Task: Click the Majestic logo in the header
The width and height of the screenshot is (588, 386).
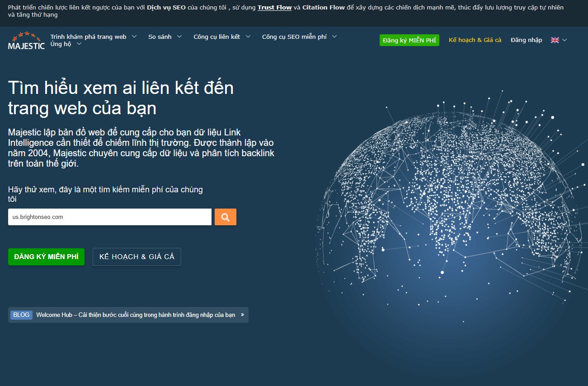Action: point(26,40)
